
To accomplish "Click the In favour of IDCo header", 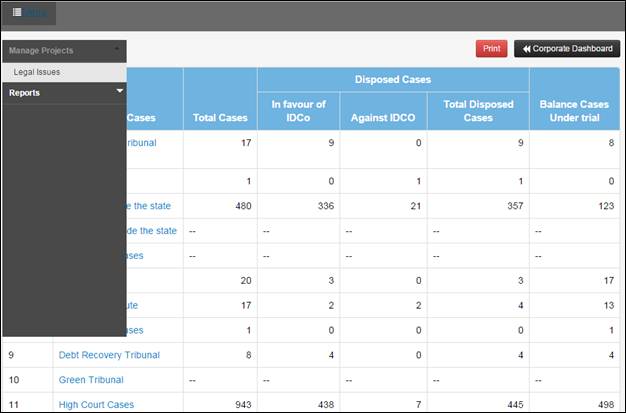I will [298, 111].
